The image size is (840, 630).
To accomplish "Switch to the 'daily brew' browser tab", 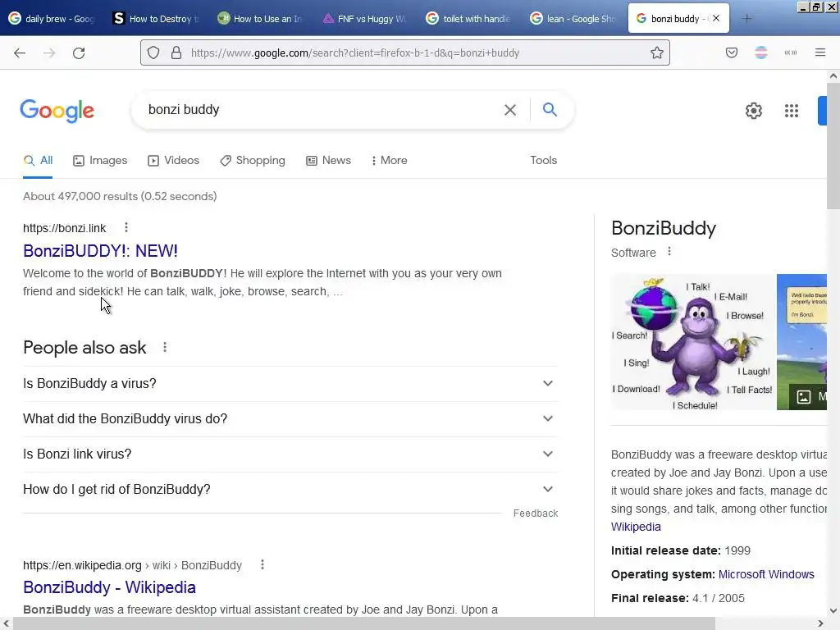I will pos(52,19).
